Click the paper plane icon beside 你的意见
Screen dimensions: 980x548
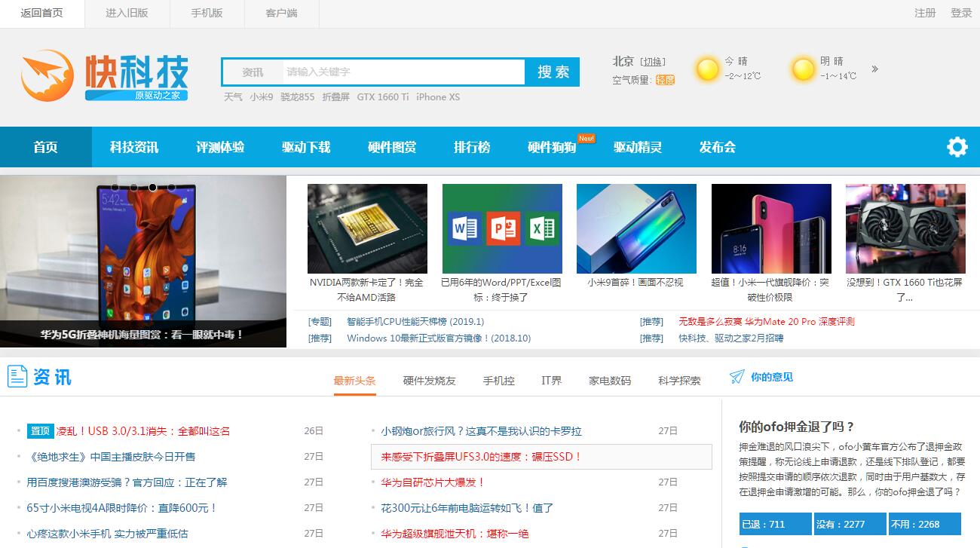(737, 377)
